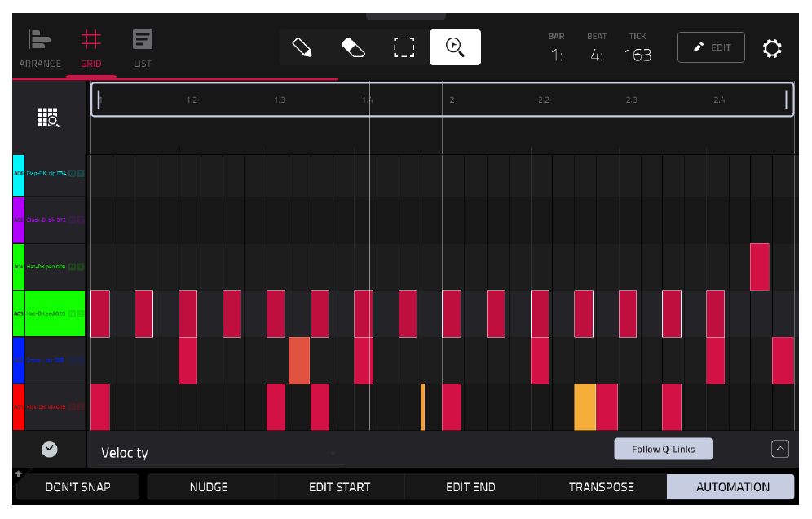Switch to the List view
The image size is (812, 519).
pos(143,49)
